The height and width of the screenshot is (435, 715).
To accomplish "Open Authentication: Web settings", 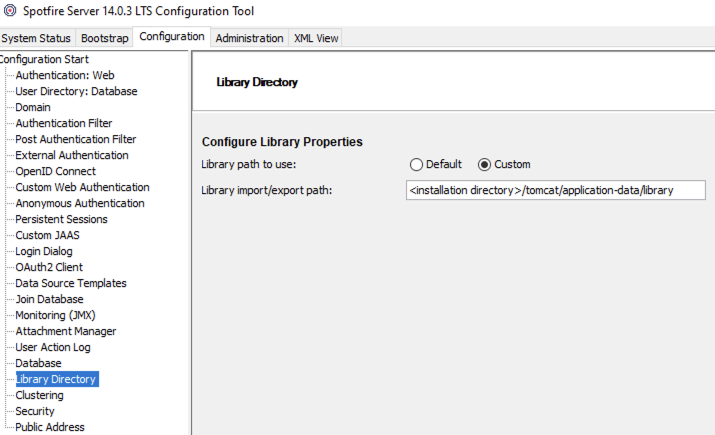I will [x=65, y=75].
